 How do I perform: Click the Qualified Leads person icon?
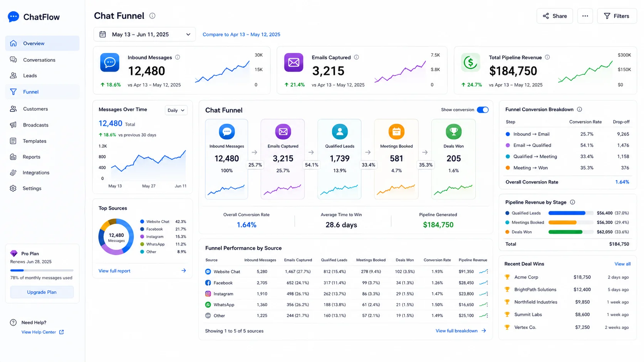coord(340,132)
